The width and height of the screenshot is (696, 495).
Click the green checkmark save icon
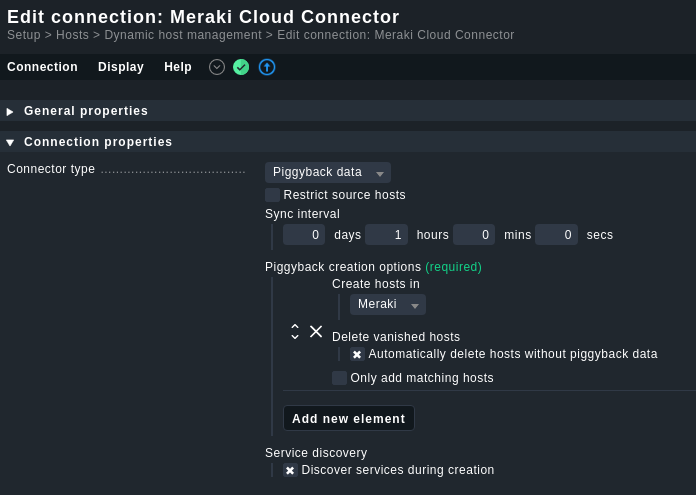coord(241,67)
